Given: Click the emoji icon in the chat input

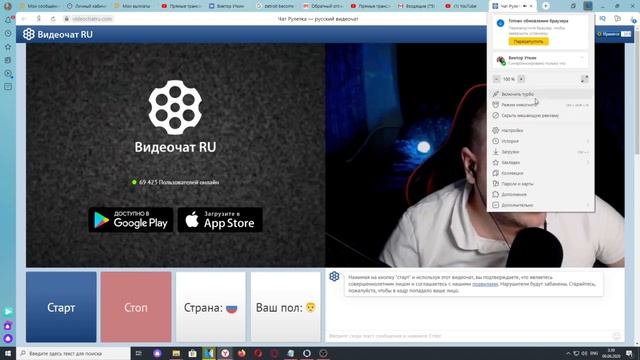Looking at the screenshot, I should pos(617,336).
